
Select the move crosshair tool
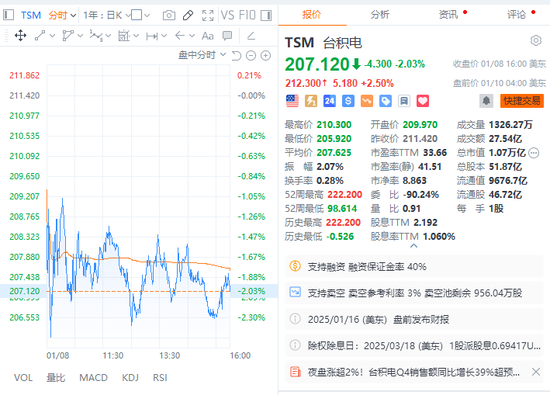[x=20, y=35]
